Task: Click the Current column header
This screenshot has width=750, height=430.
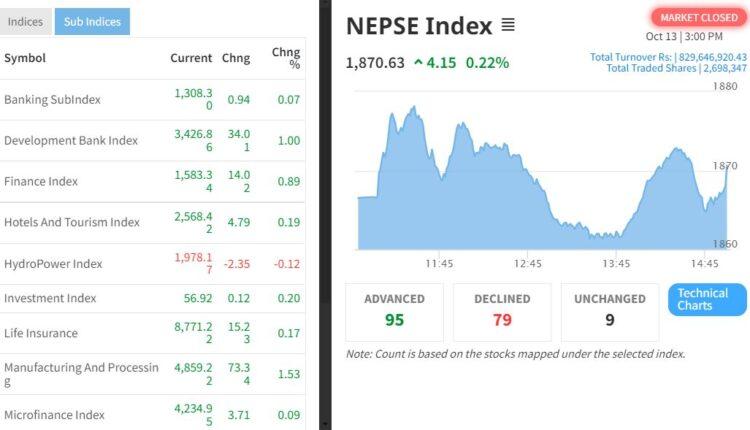Action: point(191,58)
